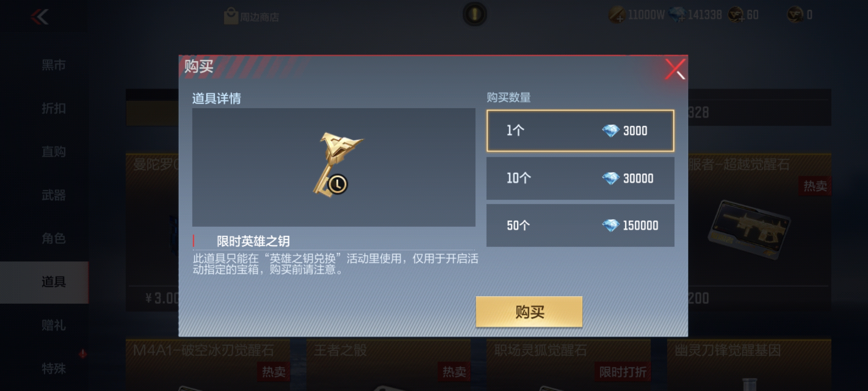The height and width of the screenshot is (391, 868).
Task: Open the 角色 sidebar category
Action: 53,238
